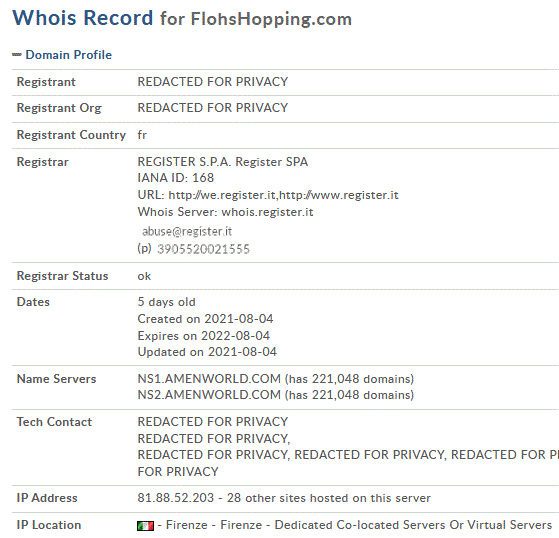The width and height of the screenshot is (559, 538).
Task: Click the Registrar Status ok value
Action: [x=144, y=276]
